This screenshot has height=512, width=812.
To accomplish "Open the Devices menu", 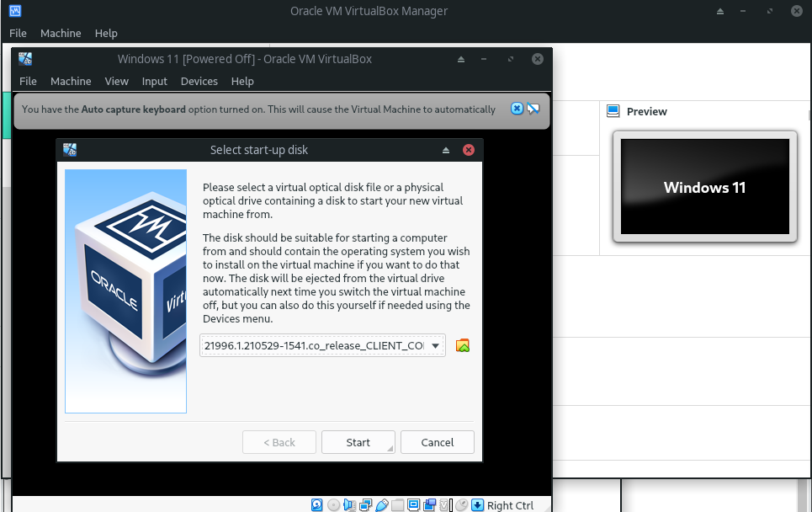I will tap(199, 81).
